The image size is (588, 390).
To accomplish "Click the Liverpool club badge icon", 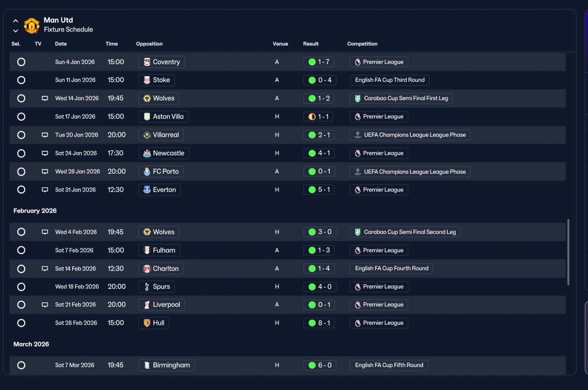I will click(147, 305).
